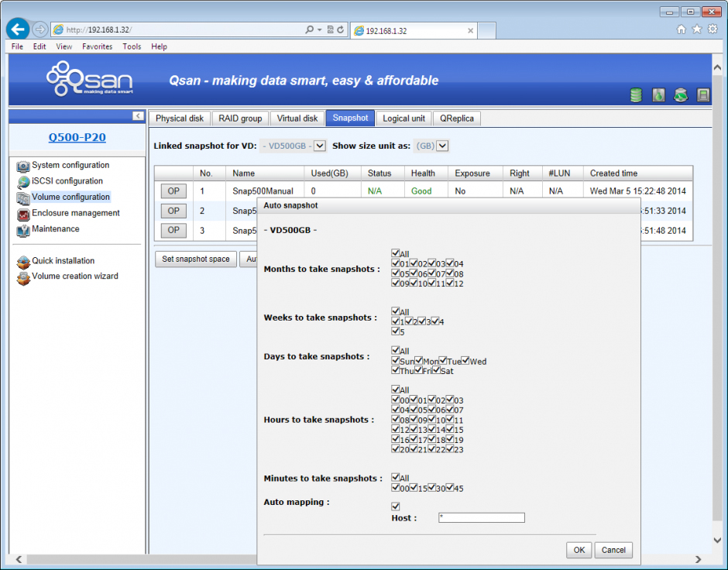728x570 pixels.
Task: Open OP menu for snapshot number 3
Action: pyautogui.click(x=173, y=230)
